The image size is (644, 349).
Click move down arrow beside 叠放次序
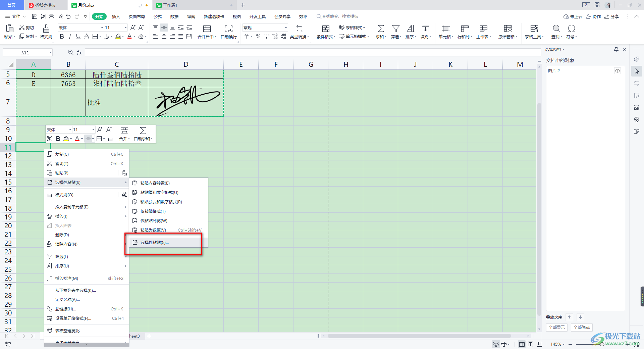click(x=580, y=317)
